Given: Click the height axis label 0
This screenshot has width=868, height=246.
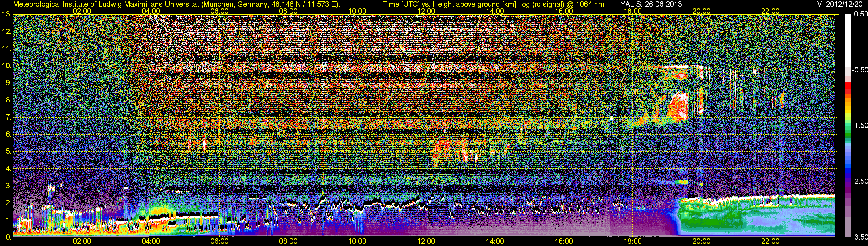Looking at the screenshot, I should 8,237.
